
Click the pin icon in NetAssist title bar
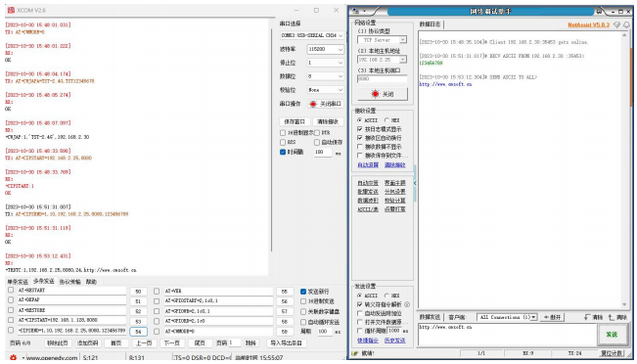[599, 12]
